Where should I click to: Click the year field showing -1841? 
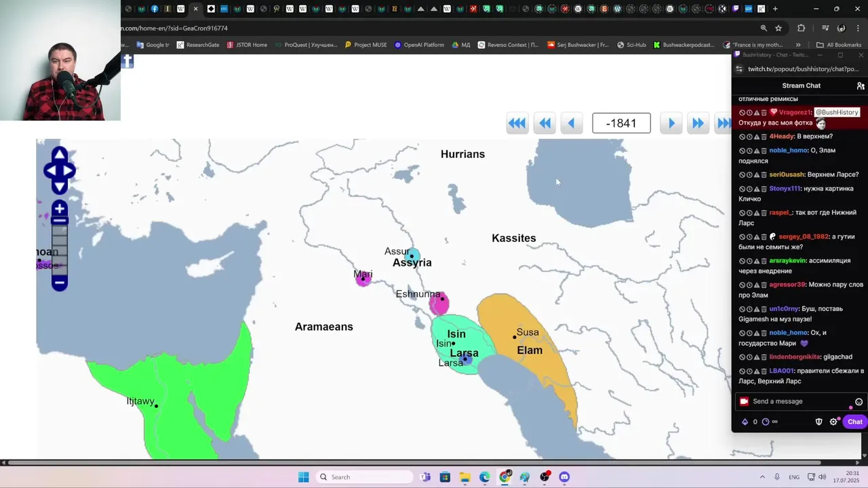pyautogui.click(x=621, y=123)
